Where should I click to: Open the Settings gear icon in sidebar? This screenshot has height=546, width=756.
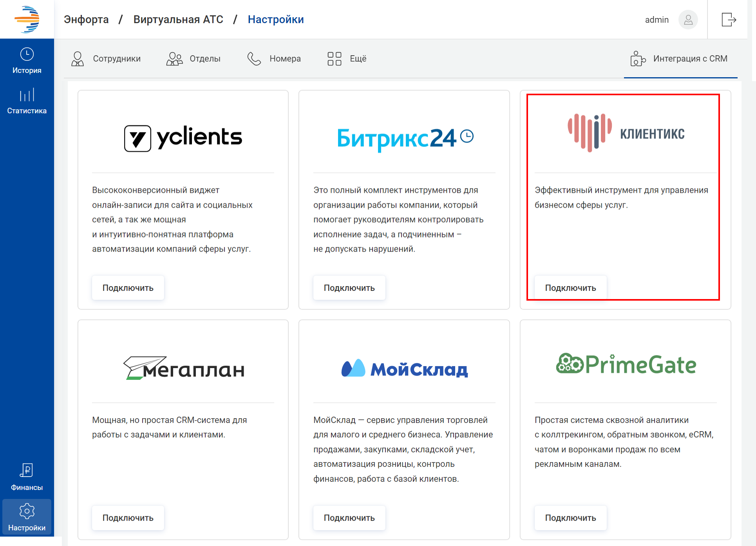pos(27,511)
